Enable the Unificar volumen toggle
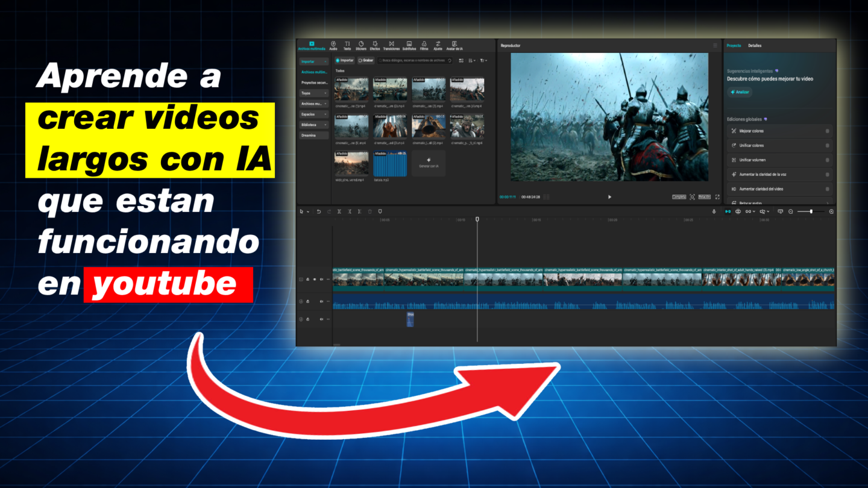Screen dimensions: 868x488 click(x=827, y=160)
